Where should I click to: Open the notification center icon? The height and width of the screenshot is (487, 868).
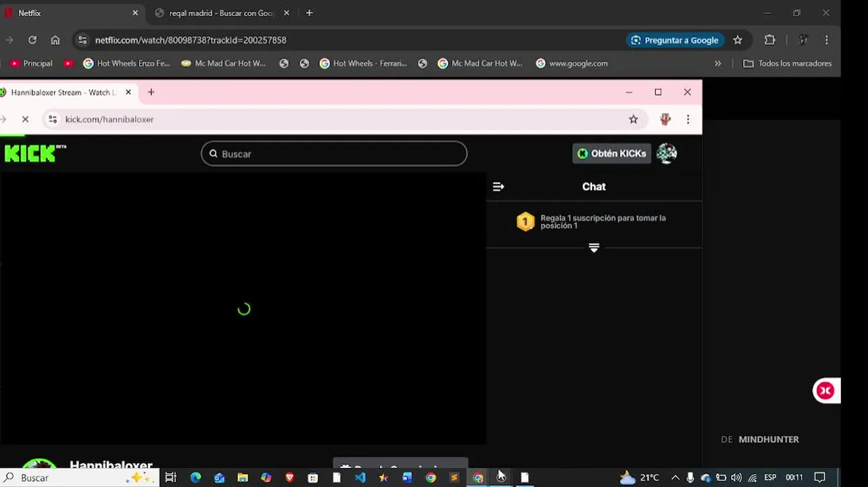(x=820, y=478)
